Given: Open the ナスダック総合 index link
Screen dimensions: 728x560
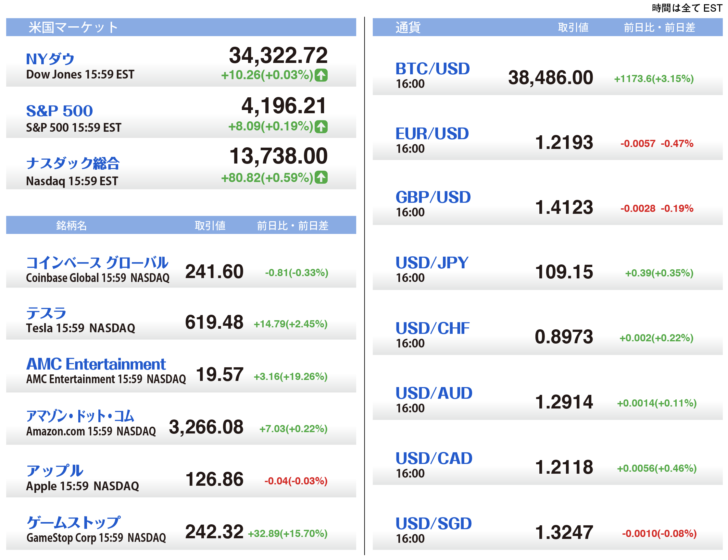Looking at the screenshot, I should [x=73, y=163].
